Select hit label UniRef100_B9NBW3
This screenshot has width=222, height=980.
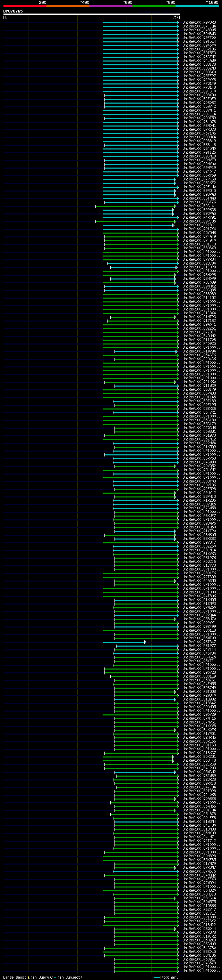tap(199, 34)
